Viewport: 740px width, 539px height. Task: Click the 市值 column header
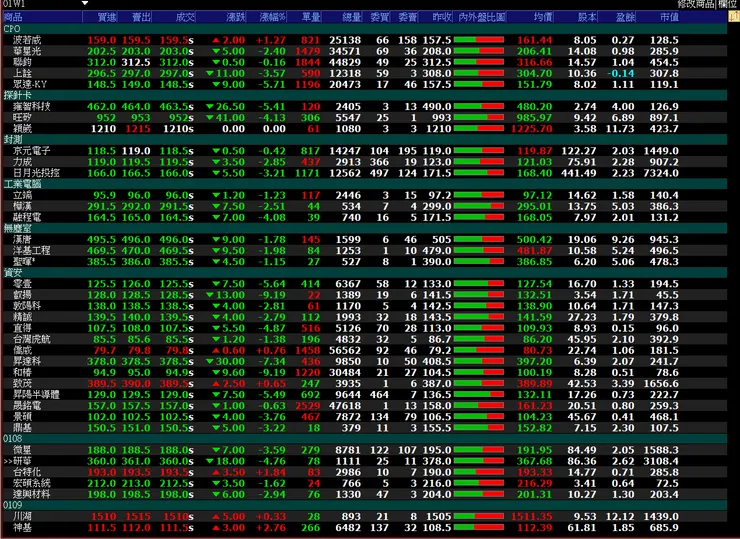pyautogui.click(x=669, y=17)
